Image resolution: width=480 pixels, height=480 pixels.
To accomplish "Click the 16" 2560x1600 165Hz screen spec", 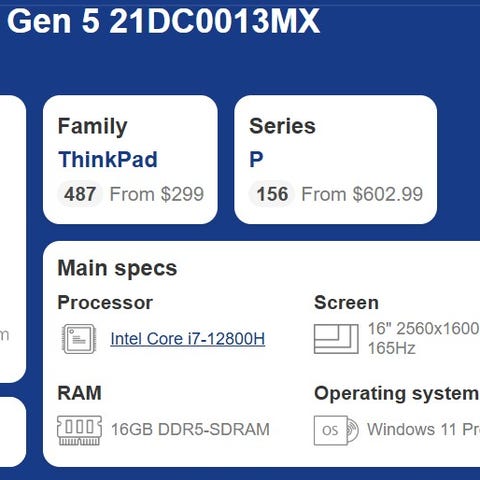I will pyautogui.click(x=424, y=338).
